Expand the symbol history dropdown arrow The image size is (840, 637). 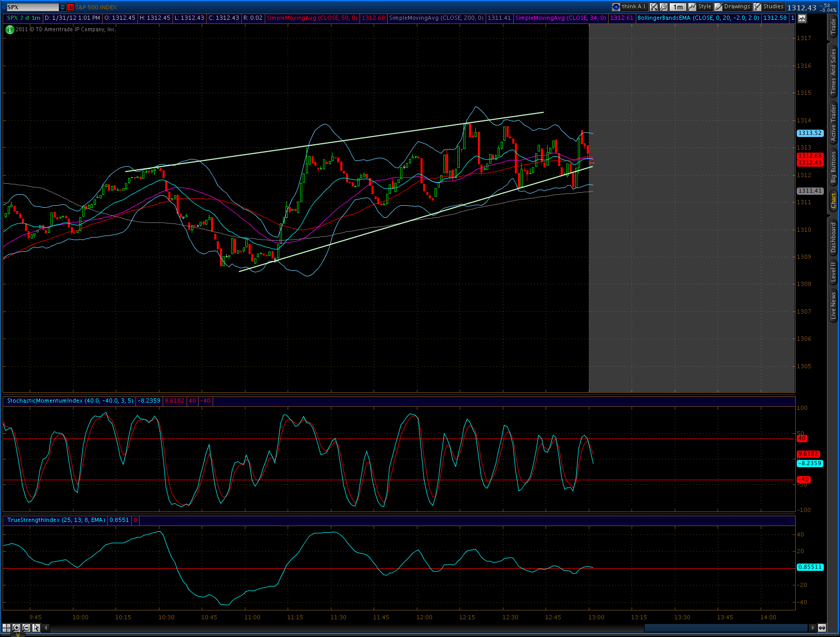click(x=63, y=7)
